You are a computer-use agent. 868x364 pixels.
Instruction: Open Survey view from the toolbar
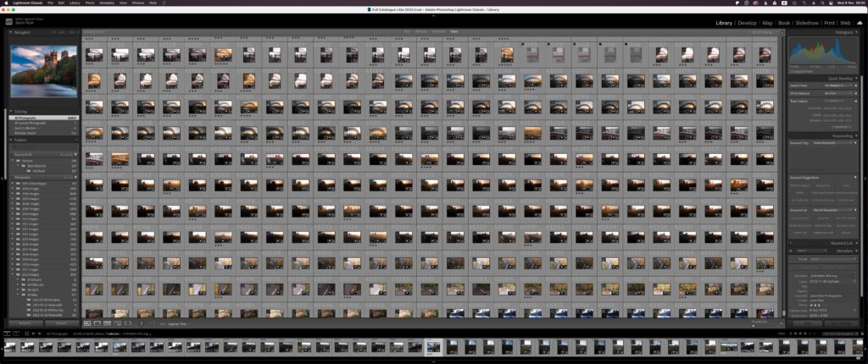(117, 323)
